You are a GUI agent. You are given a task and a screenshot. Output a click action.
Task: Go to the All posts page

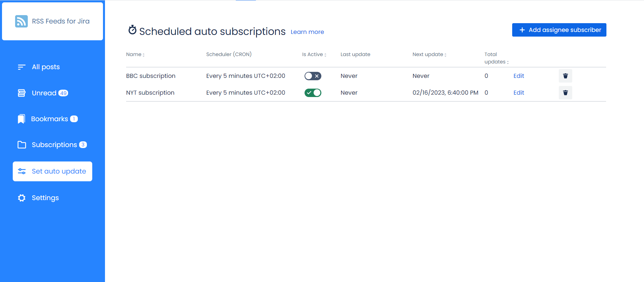pos(46,67)
